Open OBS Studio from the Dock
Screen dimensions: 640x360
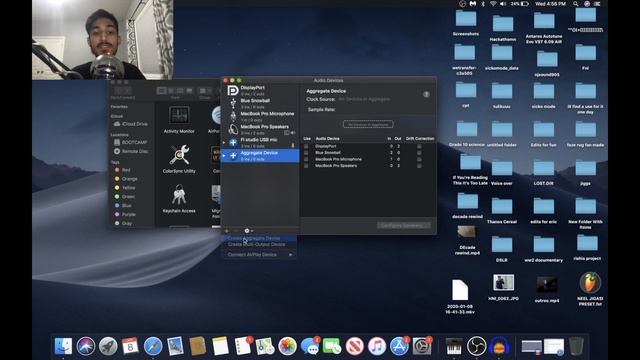click(x=476, y=346)
